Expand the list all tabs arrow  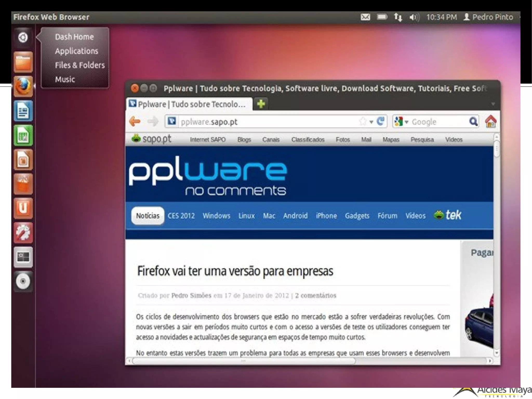493,104
